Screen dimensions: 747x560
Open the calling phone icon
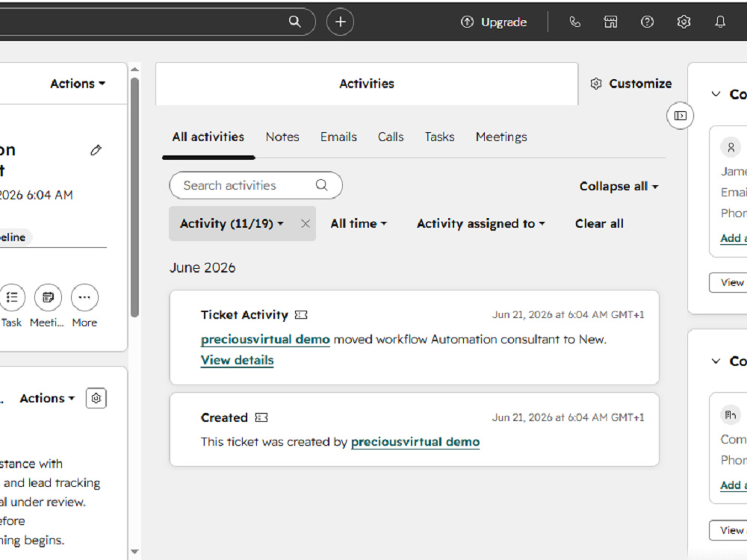pos(575,22)
